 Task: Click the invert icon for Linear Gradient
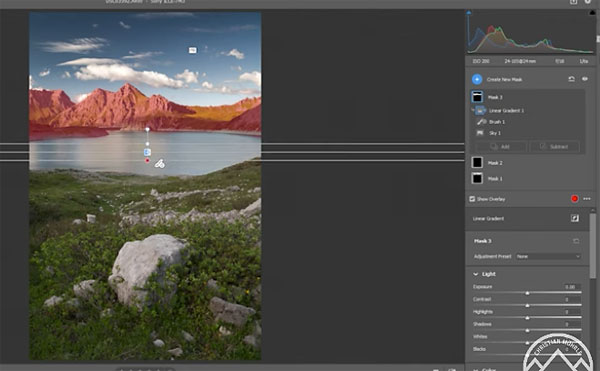[x=575, y=218]
